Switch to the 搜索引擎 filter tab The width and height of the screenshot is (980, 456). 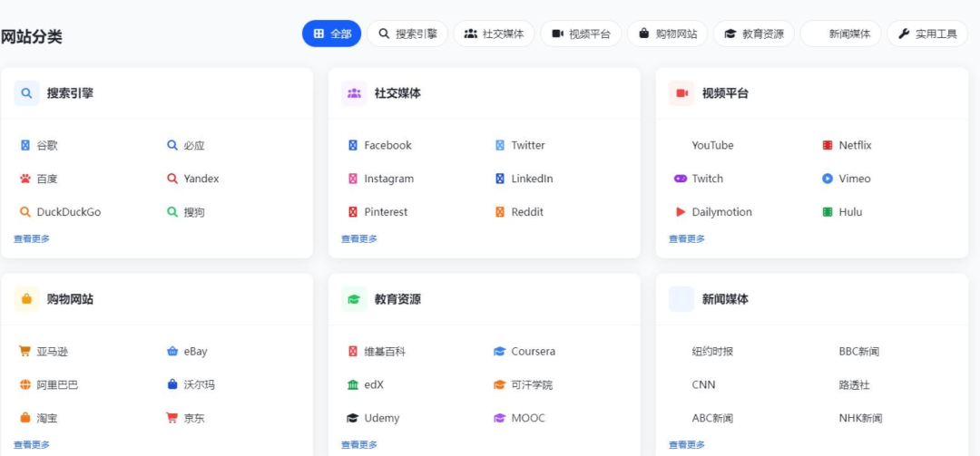tap(407, 34)
